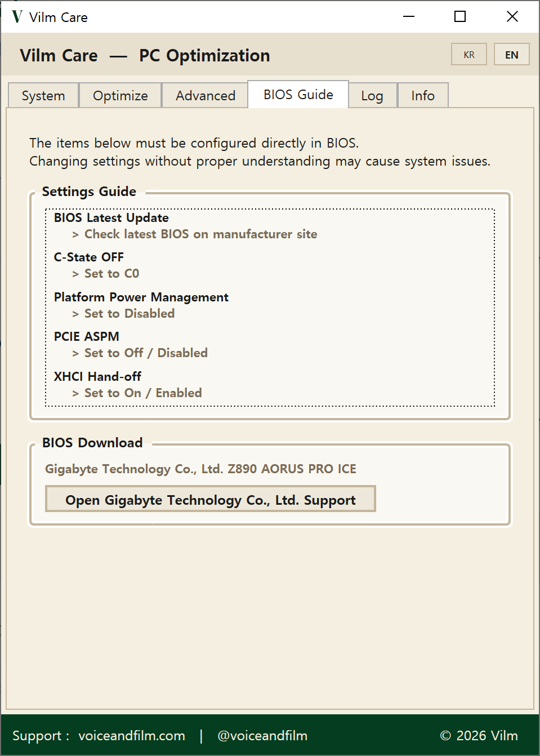Open the System tab
Screen dimensions: 540x756
click(x=42, y=95)
